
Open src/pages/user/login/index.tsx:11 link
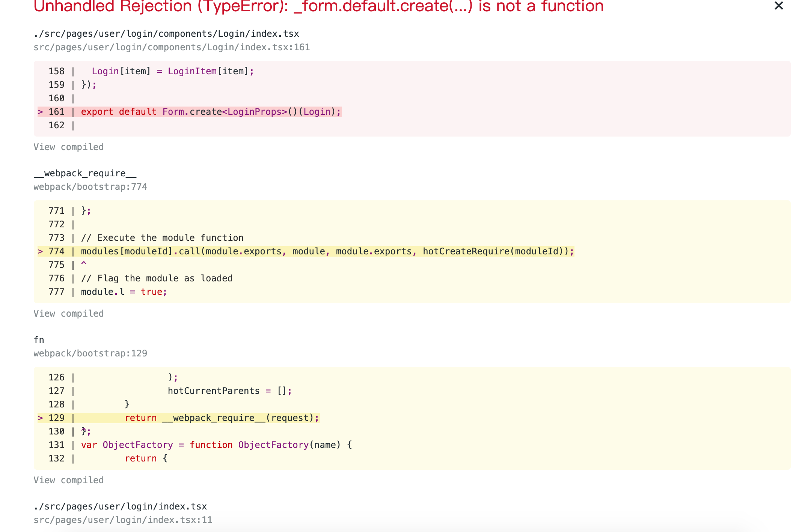click(123, 520)
